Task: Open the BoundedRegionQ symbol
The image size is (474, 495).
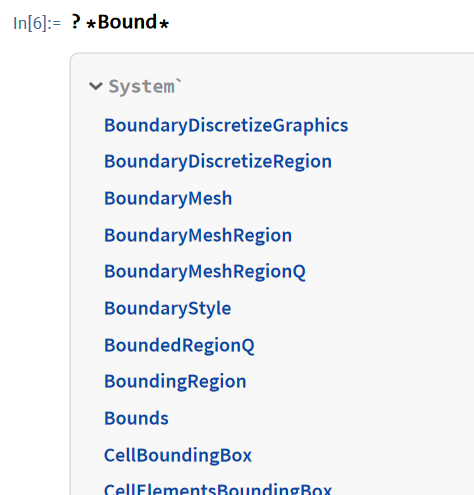Action: [x=179, y=346]
